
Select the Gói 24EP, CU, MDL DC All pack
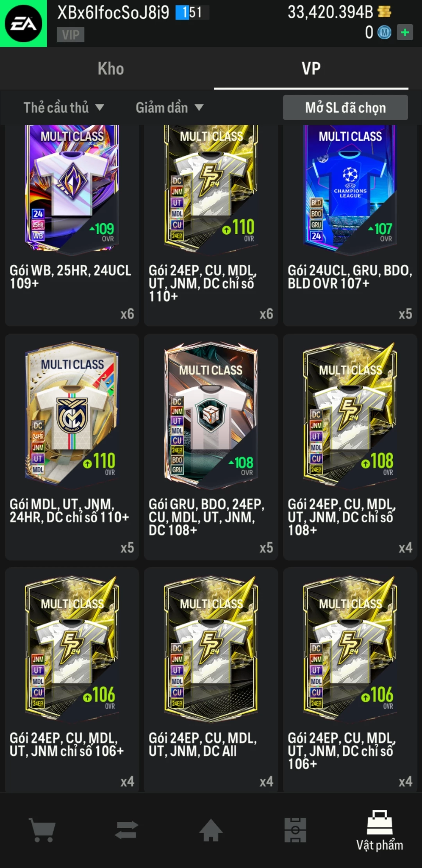211,680
